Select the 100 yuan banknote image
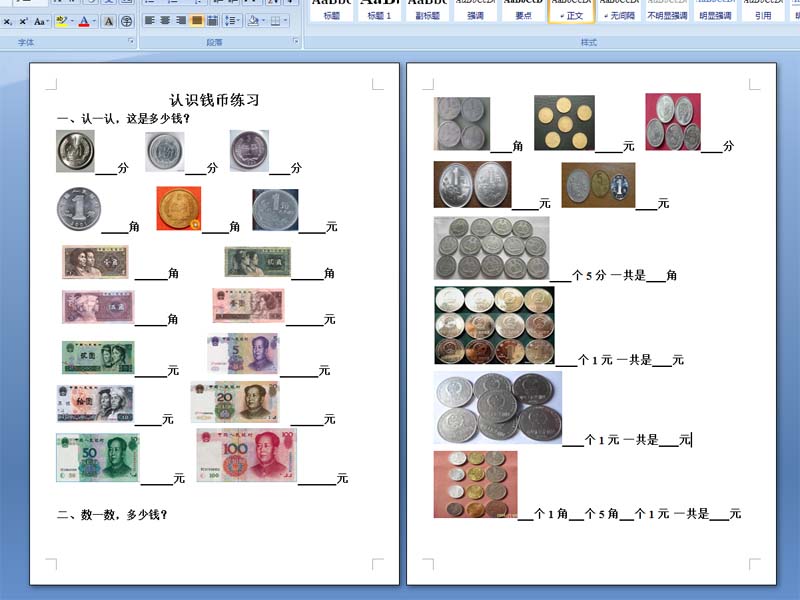Screen dimensions: 800x600 pyautogui.click(x=246, y=455)
